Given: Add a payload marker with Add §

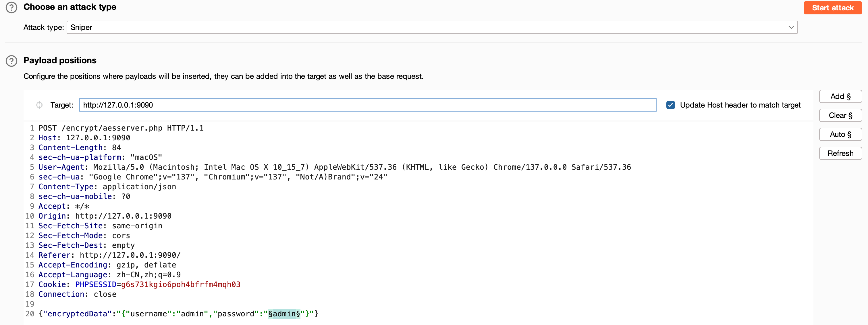Looking at the screenshot, I should coord(840,97).
